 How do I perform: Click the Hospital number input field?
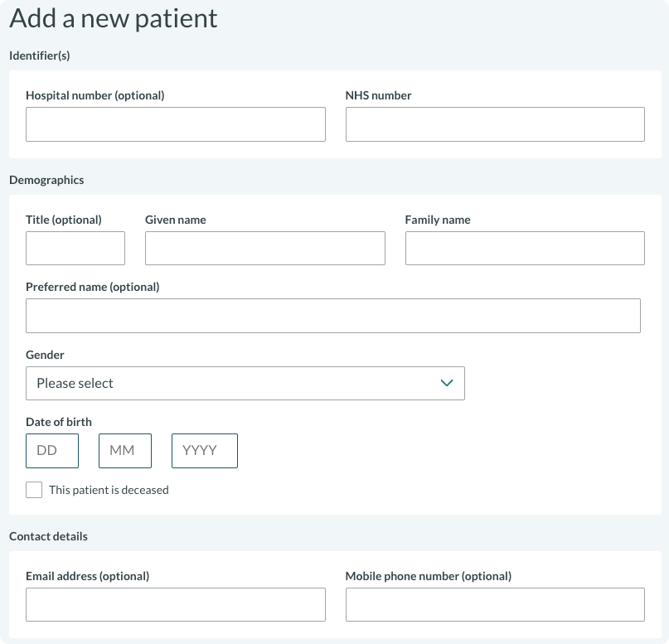[x=176, y=123]
